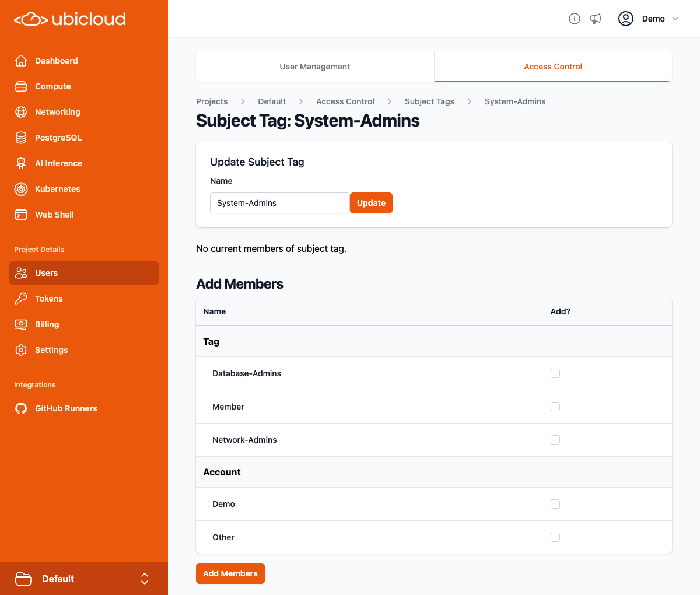700x595 pixels.
Task: Open Networking in sidebar
Action: click(x=84, y=112)
